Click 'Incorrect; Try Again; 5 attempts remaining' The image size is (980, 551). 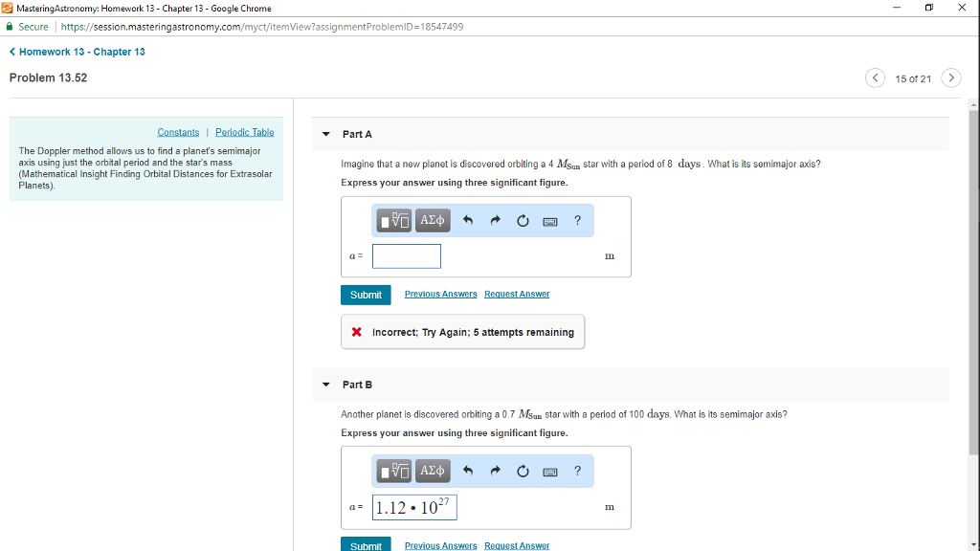point(473,332)
